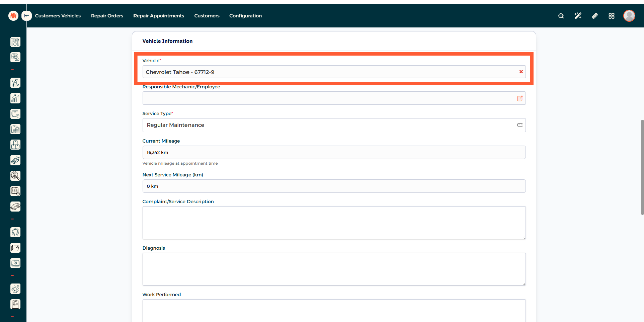The height and width of the screenshot is (322, 644).
Task: Open the apps grid icon
Action: click(611, 16)
